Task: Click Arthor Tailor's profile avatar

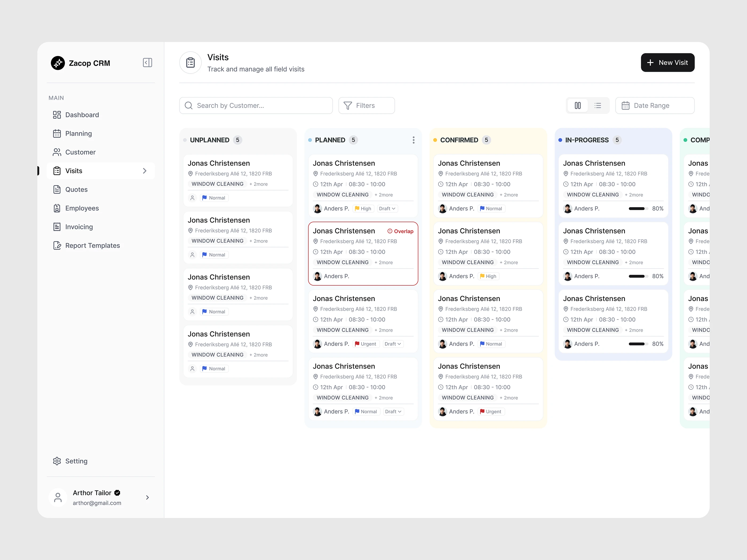Action: click(58, 498)
